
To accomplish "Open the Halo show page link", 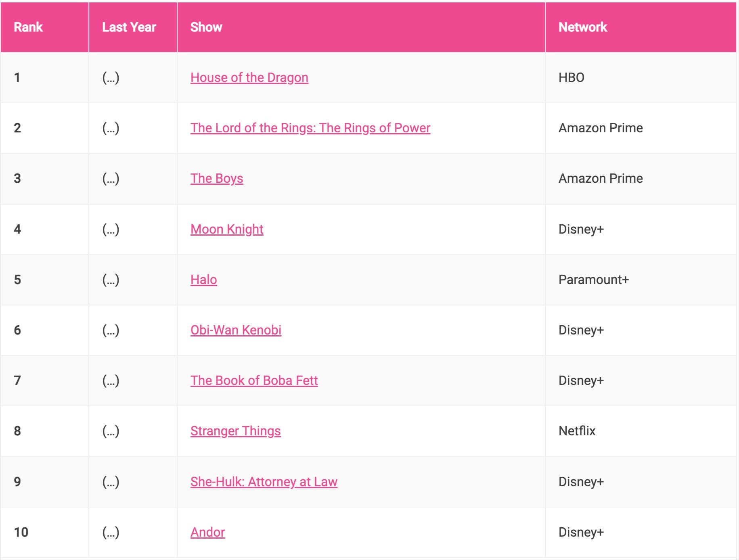I will tap(203, 280).
